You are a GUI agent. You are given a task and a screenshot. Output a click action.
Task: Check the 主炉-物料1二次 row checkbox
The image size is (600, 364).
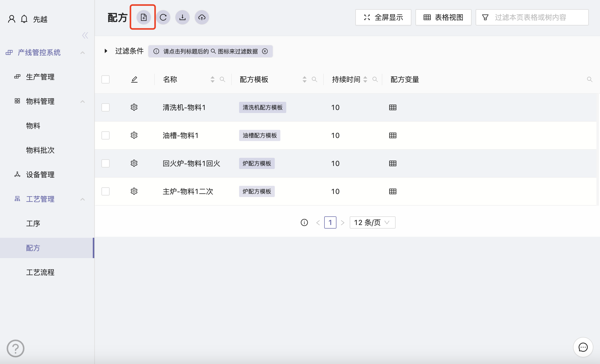click(106, 191)
